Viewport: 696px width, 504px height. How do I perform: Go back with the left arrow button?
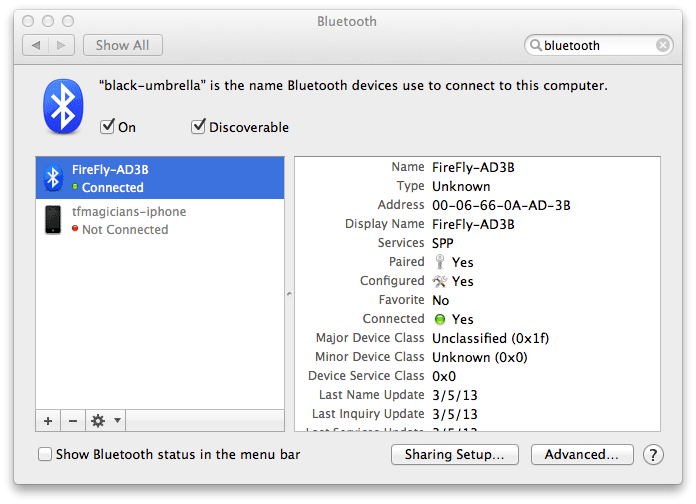[x=36, y=45]
